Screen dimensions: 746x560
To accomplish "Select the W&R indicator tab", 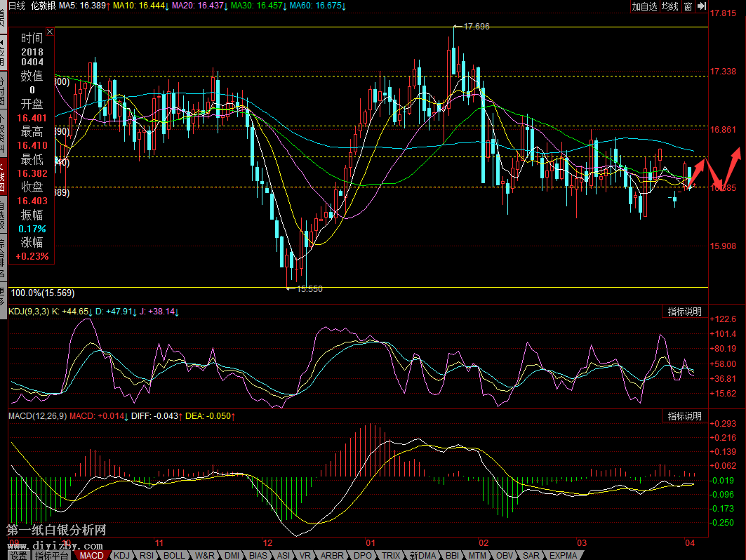I will click(205, 555).
